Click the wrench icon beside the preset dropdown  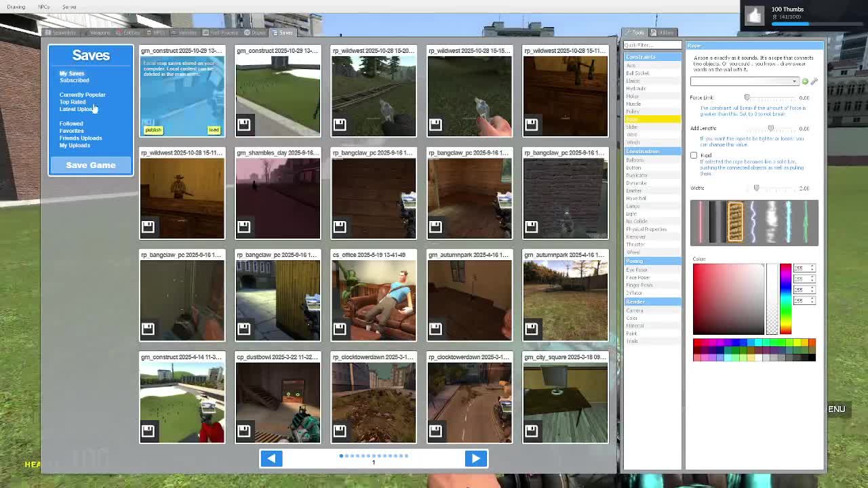point(814,81)
